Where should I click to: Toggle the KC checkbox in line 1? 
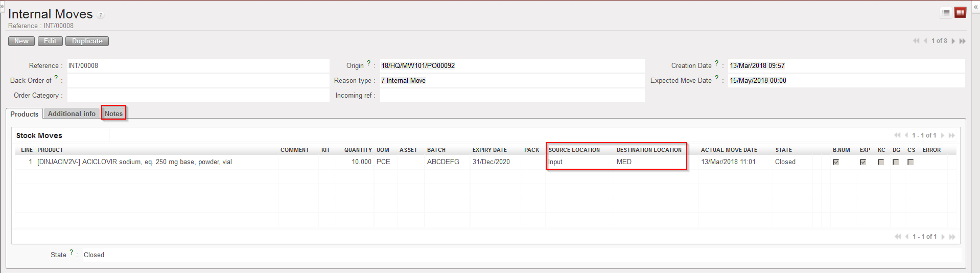881,162
